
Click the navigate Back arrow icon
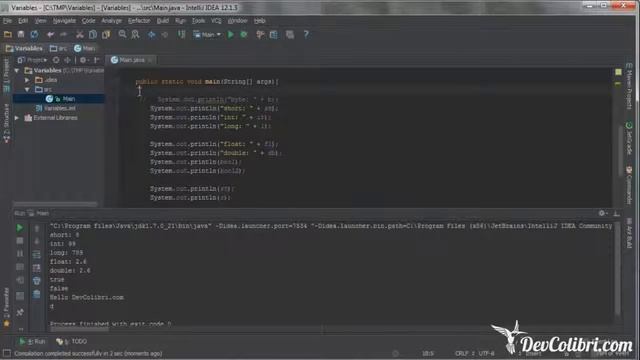pos(151,35)
